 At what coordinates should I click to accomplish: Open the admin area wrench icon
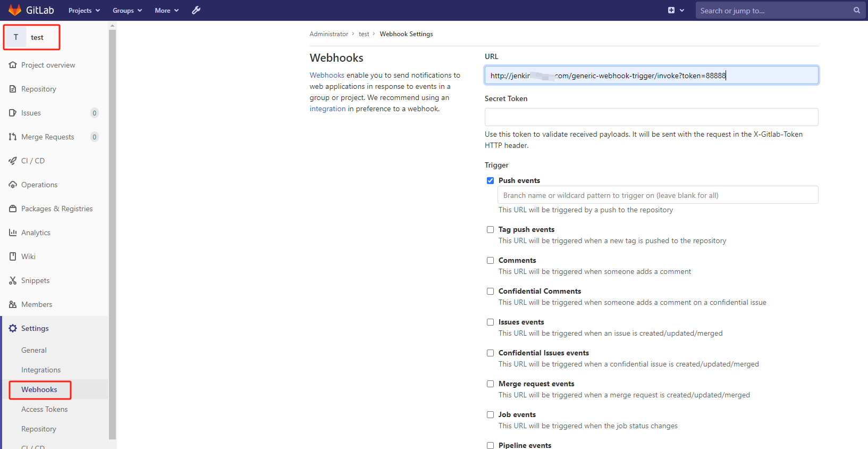click(196, 10)
